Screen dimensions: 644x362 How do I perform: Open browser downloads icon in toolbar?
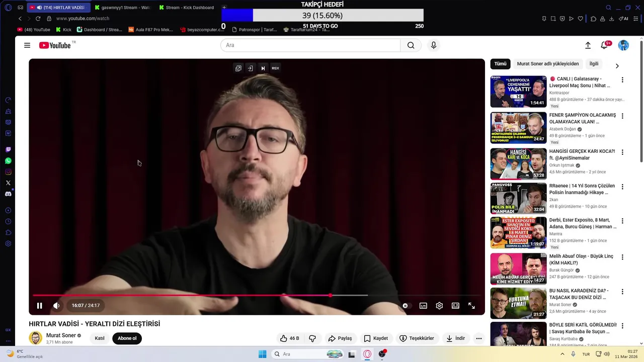(x=611, y=19)
